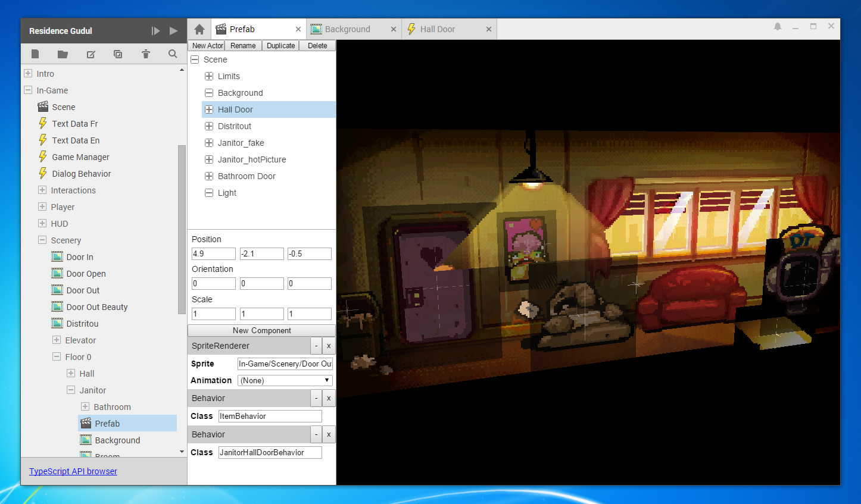Expand the Player folder
The height and width of the screenshot is (504, 861).
click(x=42, y=207)
